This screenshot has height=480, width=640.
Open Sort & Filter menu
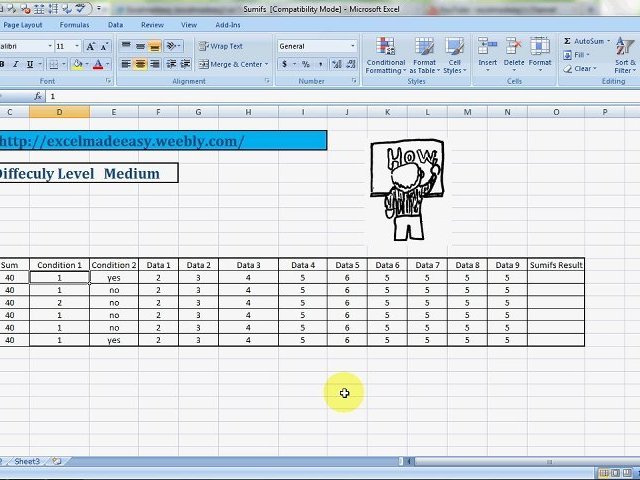[625, 56]
